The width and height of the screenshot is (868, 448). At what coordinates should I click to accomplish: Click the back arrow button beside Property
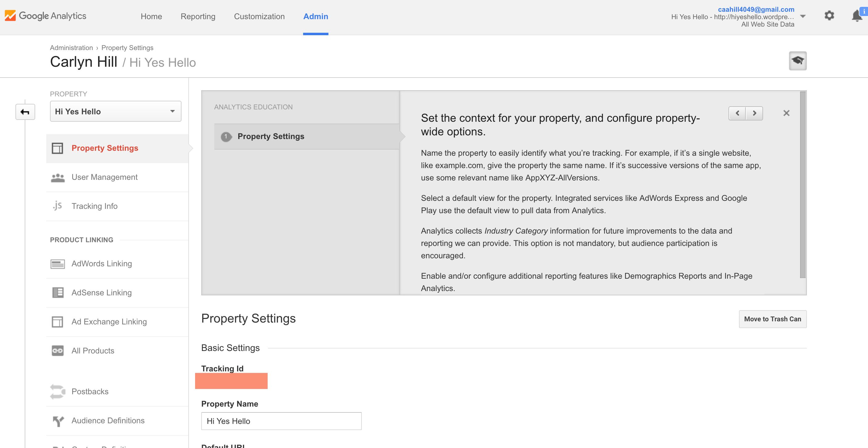pyautogui.click(x=25, y=112)
